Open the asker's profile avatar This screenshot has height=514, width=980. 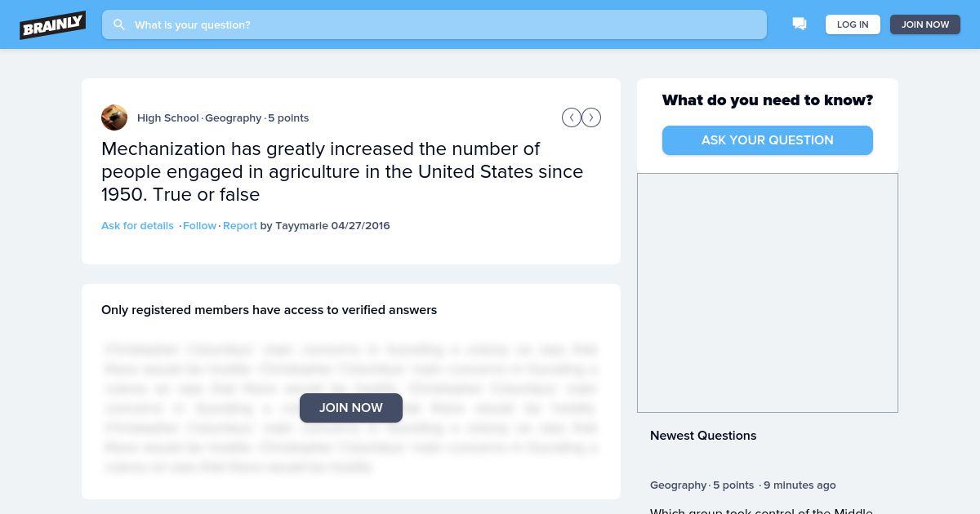[x=114, y=117]
